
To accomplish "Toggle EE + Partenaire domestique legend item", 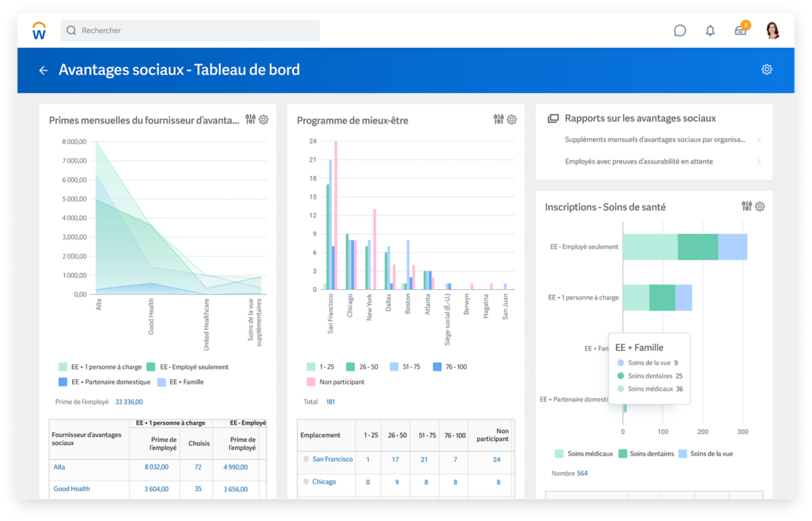I will (104, 382).
